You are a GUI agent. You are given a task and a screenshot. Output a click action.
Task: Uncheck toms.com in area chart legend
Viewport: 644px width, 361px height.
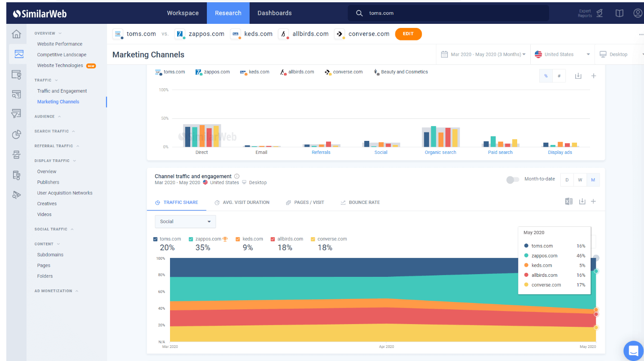[x=156, y=239]
